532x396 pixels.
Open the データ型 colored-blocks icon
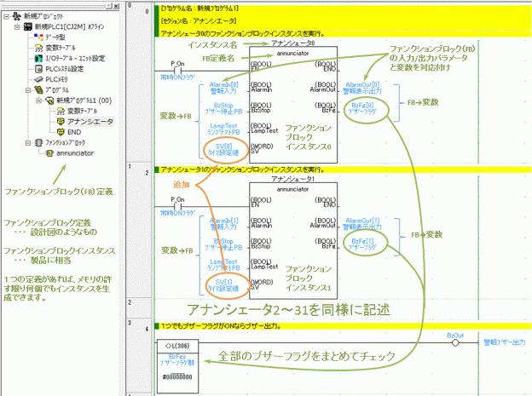pyautogui.click(x=38, y=37)
